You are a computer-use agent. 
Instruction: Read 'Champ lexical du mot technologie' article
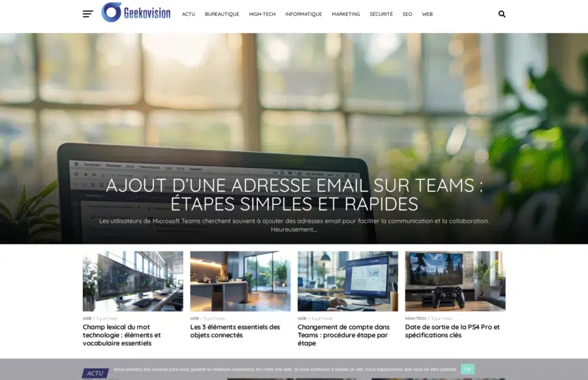122,335
